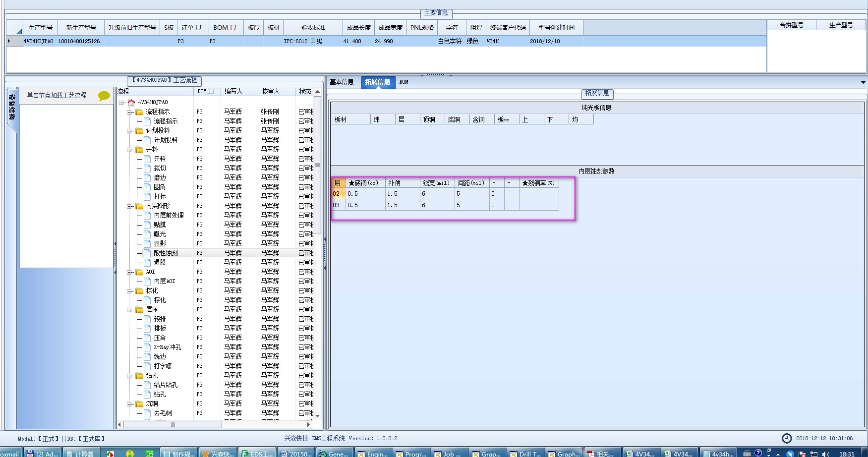Click layer 03 cell in etching table
The image size is (868, 457).
pos(338,205)
